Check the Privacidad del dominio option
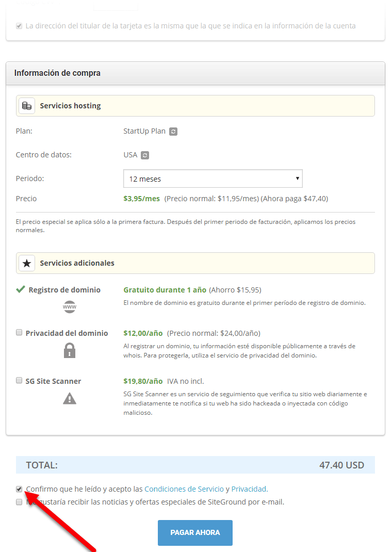 pyautogui.click(x=19, y=332)
